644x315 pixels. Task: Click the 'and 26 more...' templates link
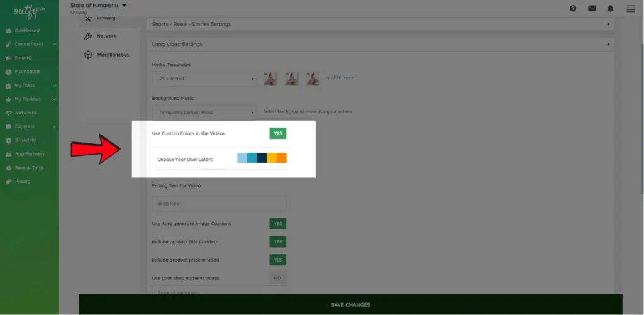341,78
